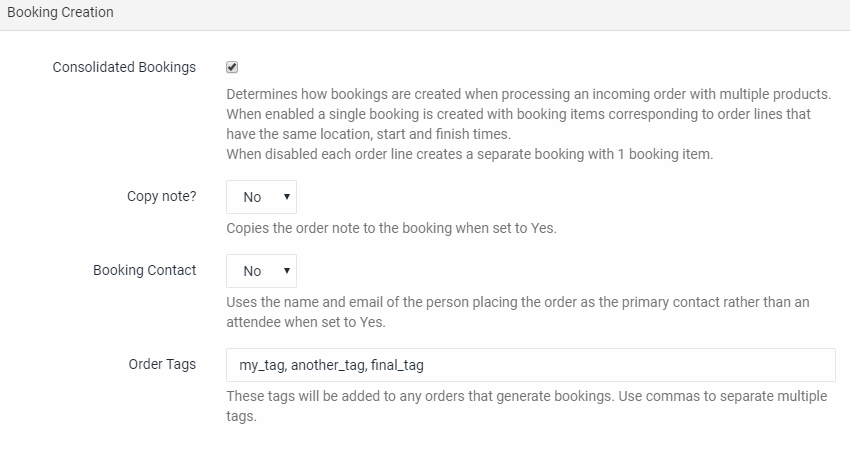
Task: Click the Consolidated Bookings label
Action: click(x=124, y=67)
